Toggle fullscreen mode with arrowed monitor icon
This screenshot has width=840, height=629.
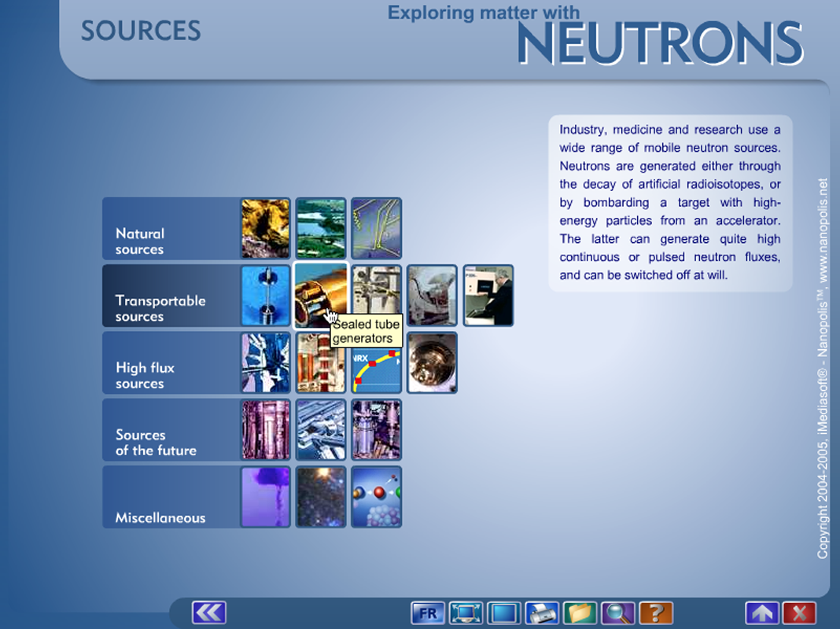(466, 612)
